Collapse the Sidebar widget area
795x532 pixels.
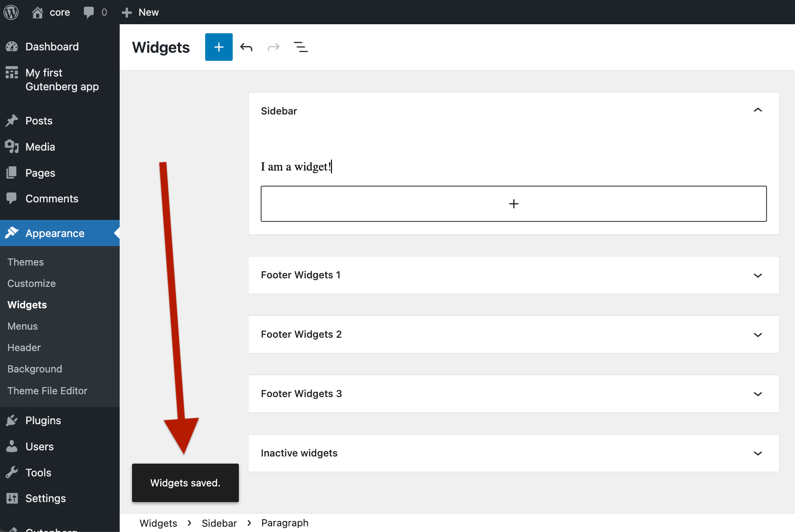click(757, 110)
